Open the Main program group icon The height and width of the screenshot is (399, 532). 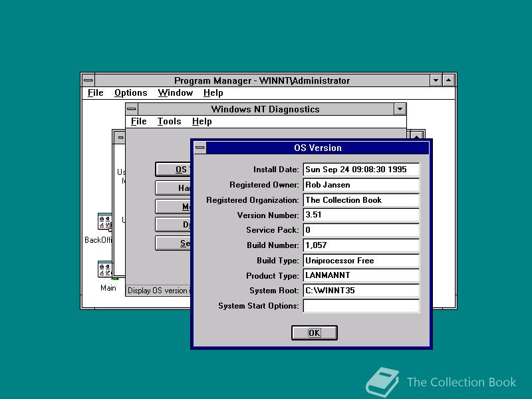tap(104, 270)
